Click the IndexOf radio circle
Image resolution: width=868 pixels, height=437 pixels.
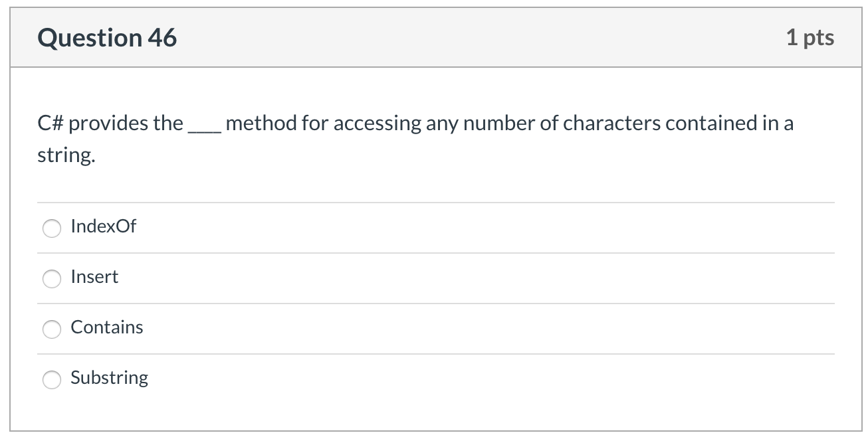[x=52, y=228]
